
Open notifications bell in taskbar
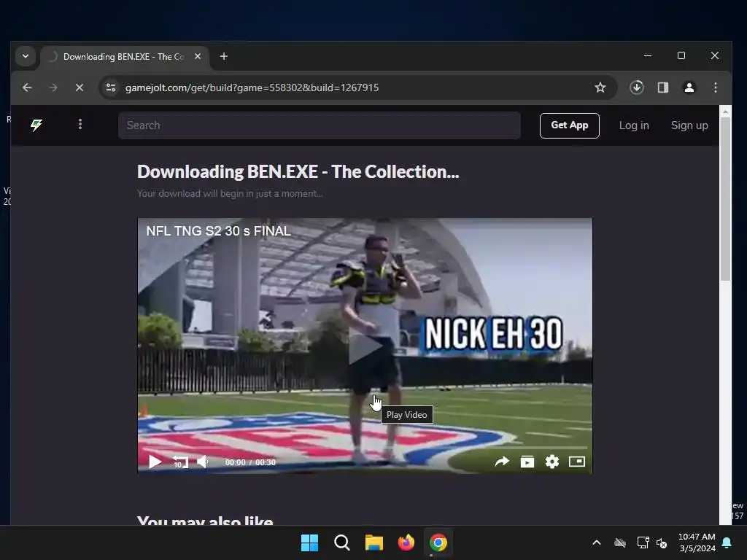click(x=727, y=542)
